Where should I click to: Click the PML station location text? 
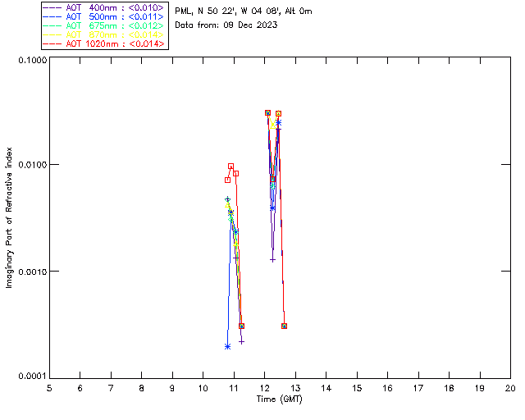(x=244, y=11)
